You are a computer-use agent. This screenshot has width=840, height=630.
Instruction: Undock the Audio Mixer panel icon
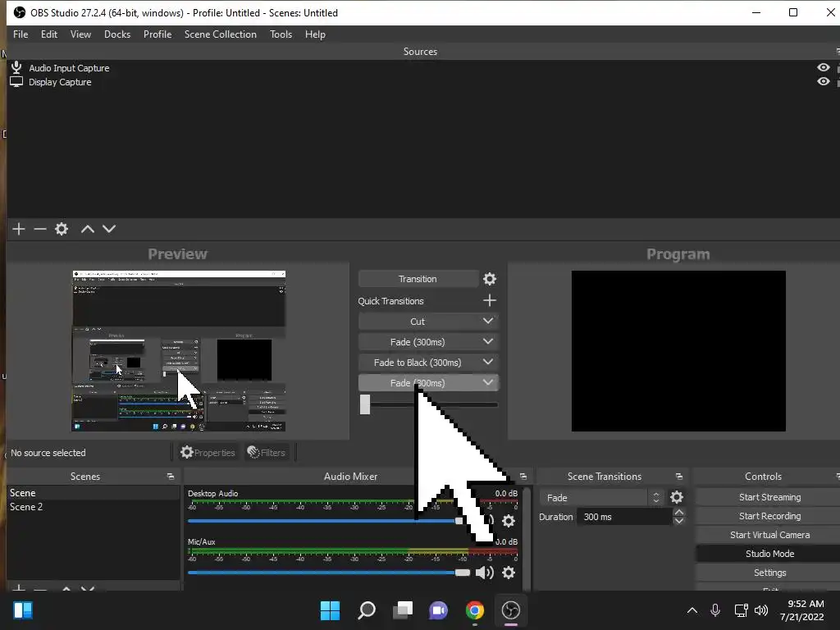pyautogui.click(x=523, y=477)
